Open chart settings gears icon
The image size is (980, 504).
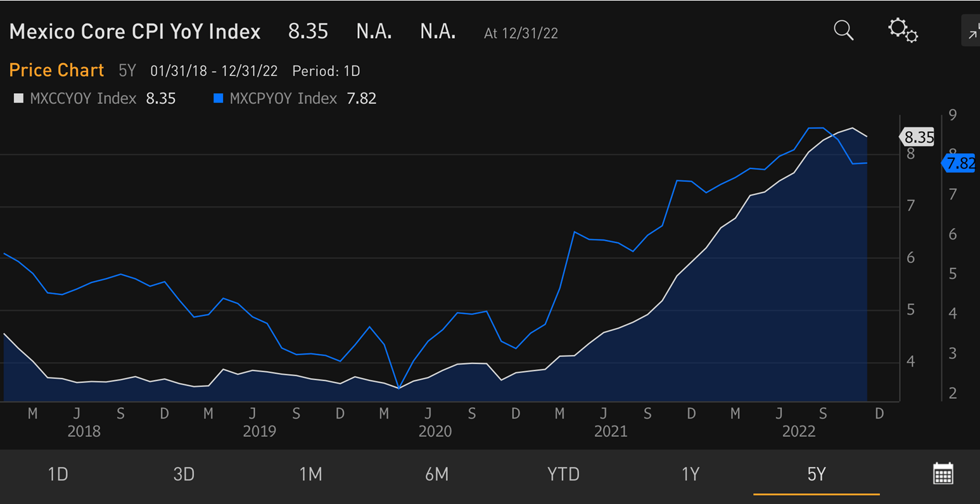[x=902, y=30]
